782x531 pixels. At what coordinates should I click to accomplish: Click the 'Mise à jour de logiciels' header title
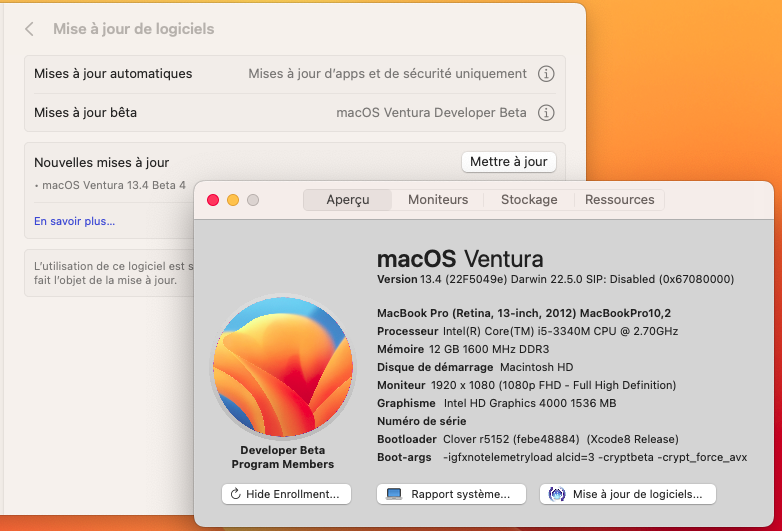click(x=134, y=29)
